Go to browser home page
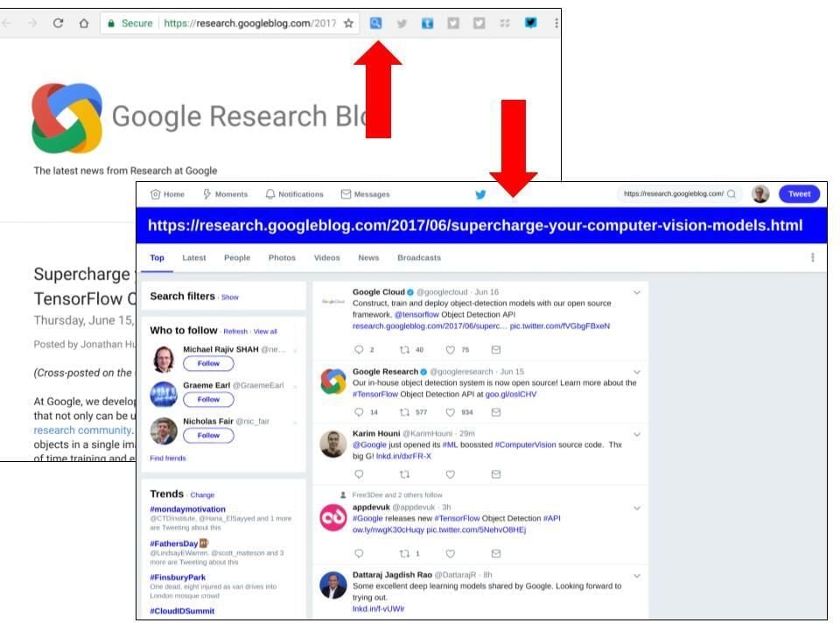Image resolution: width=840 pixels, height=630 pixels. tap(84, 23)
